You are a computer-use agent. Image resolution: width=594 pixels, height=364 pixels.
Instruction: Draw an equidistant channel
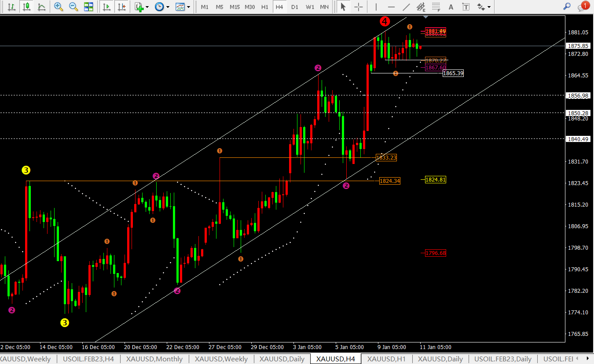(x=421, y=7)
